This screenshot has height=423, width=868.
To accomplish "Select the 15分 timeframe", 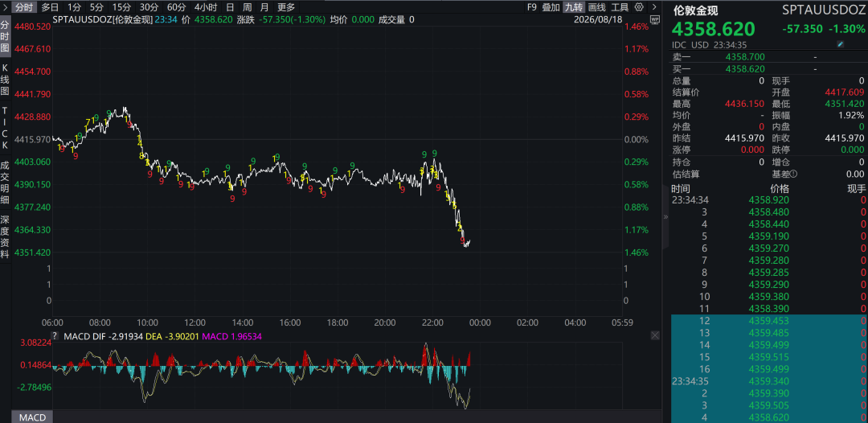I will [121, 7].
